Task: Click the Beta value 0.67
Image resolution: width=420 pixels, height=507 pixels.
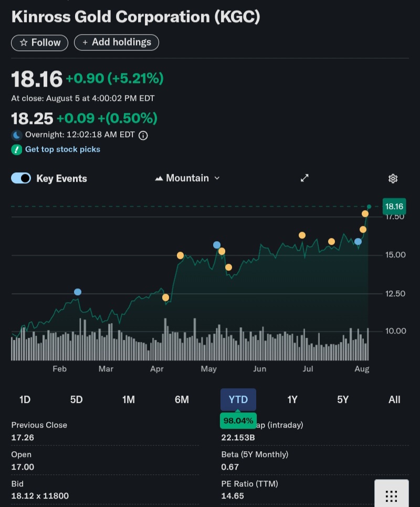Action: [x=230, y=467]
